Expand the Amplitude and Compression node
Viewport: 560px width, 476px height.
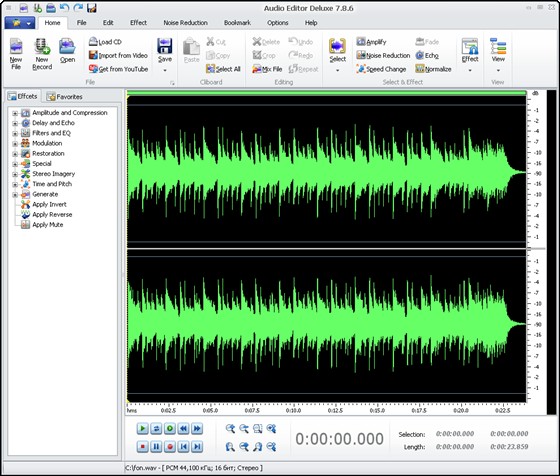click(x=15, y=113)
